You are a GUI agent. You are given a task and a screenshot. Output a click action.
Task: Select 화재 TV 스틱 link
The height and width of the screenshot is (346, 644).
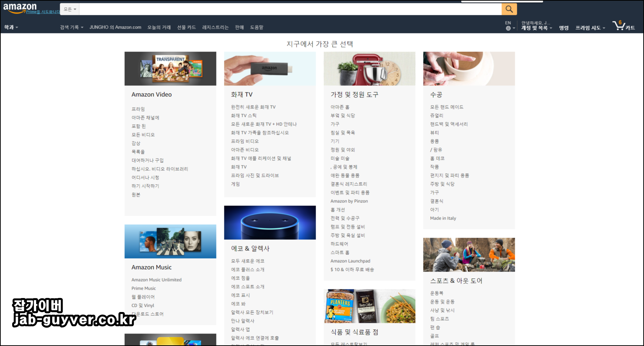244,116
